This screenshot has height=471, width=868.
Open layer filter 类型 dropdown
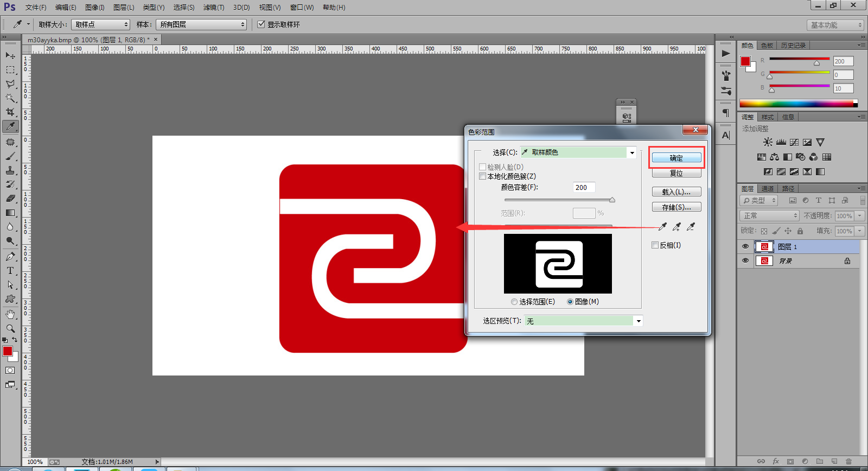coord(759,200)
